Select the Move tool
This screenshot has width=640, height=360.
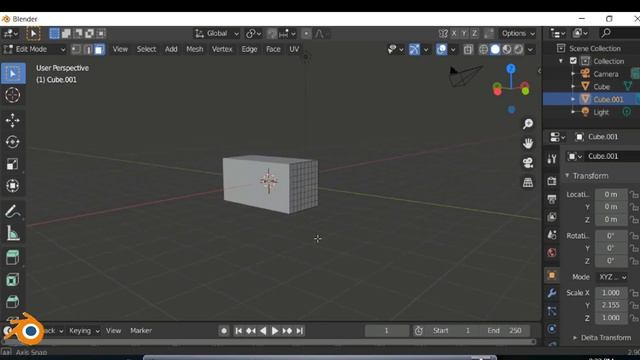[x=13, y=120]
